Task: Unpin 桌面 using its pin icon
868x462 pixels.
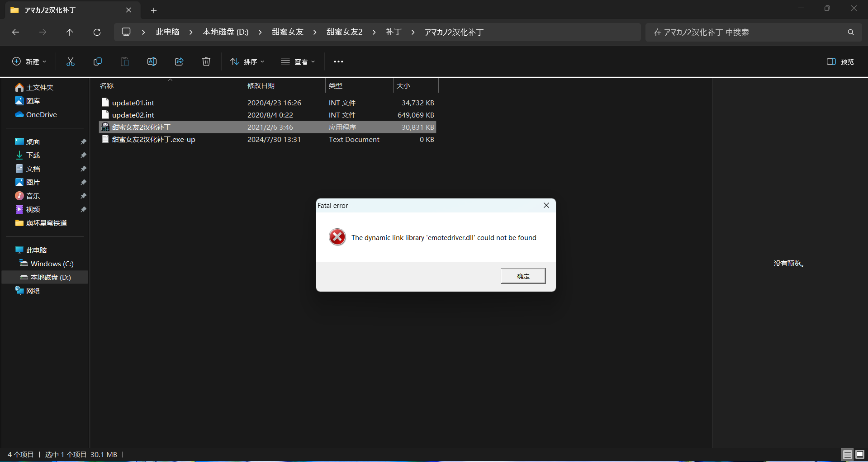Action: (x=83, y=141)
